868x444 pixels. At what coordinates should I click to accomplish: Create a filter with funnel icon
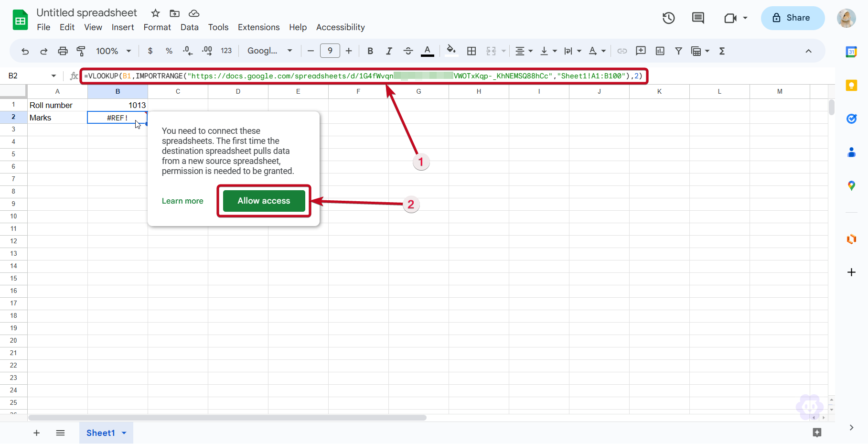pos(679,51)
